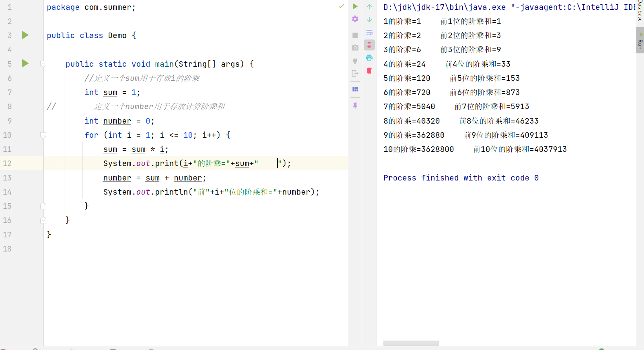Click 'Process finished with exit code 0' text
This screenshot has width=644, height=350.
461,178
